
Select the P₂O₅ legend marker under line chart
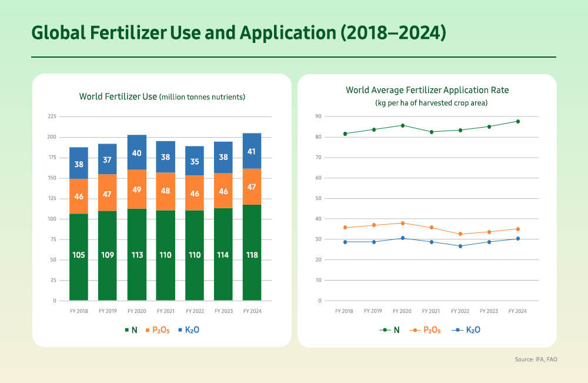415,330
